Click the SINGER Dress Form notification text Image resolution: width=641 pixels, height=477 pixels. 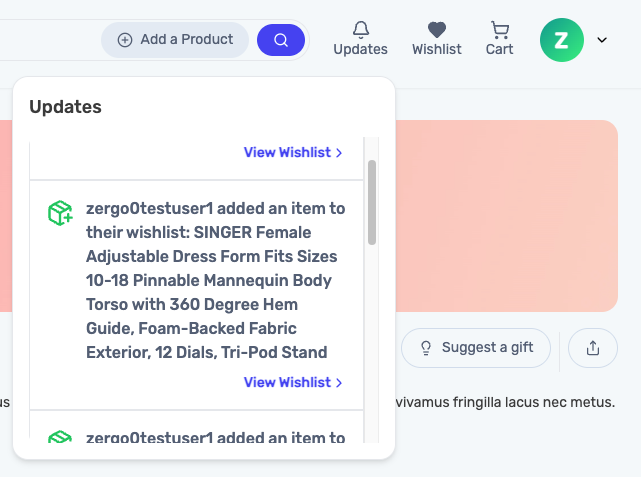point(215,280)
